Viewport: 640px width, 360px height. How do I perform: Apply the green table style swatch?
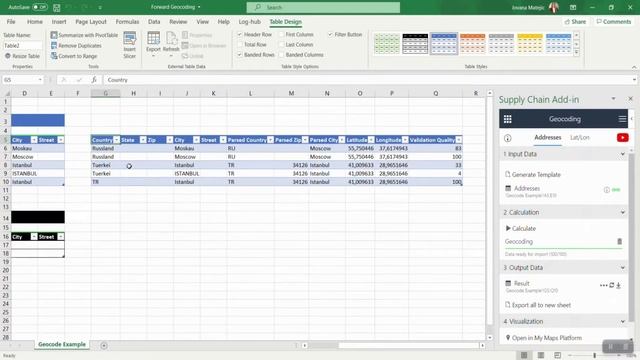coord(387,44)
